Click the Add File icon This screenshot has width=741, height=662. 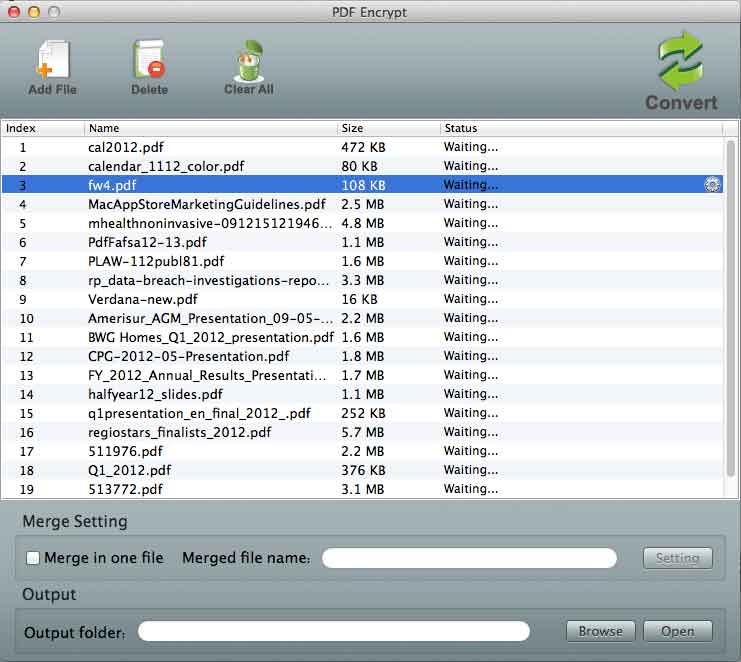[52, 61]
